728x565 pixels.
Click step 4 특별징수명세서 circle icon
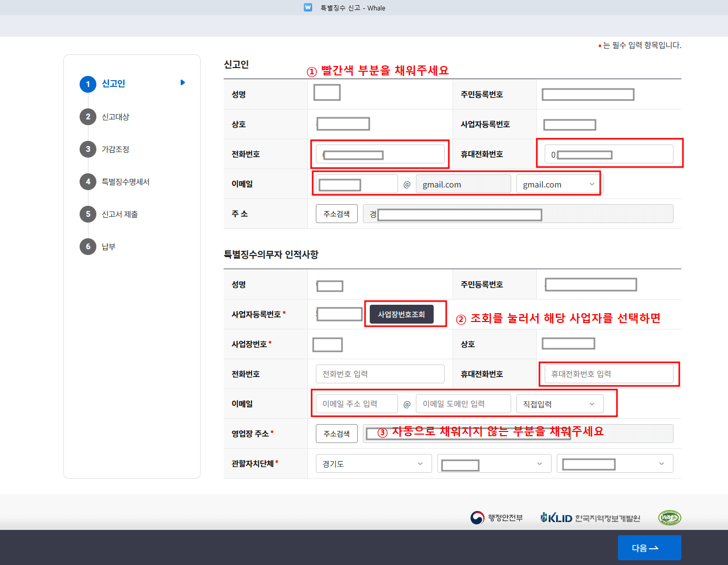coord(88,182)
